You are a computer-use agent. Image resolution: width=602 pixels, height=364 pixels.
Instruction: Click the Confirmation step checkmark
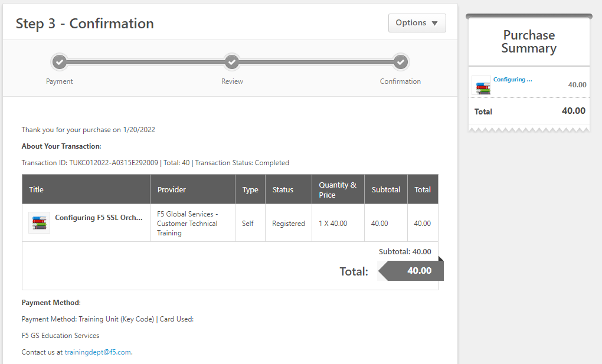pos(400,62)
